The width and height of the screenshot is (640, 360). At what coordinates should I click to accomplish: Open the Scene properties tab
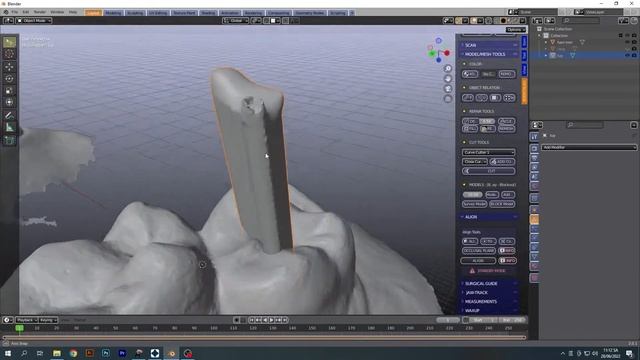534,177
